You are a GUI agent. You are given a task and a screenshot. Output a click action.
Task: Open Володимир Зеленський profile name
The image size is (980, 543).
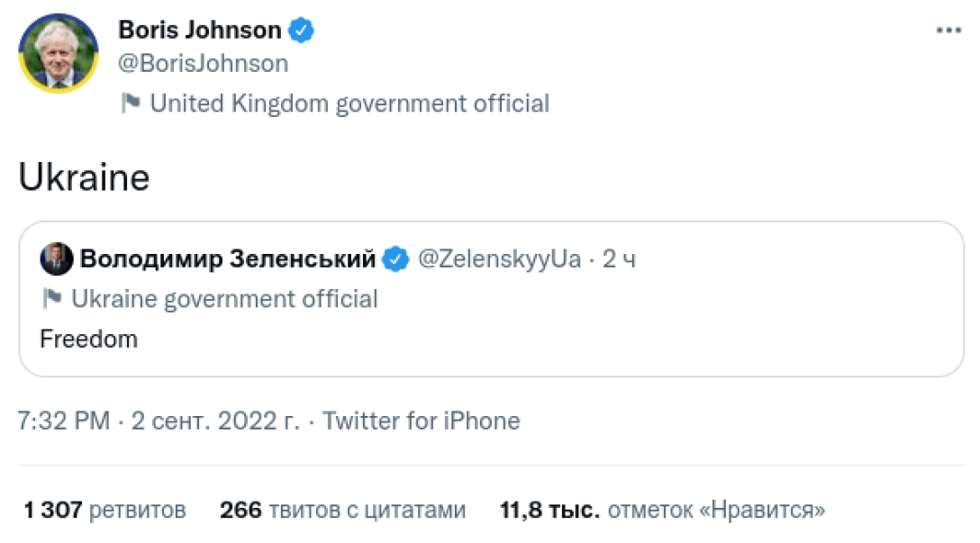[x=228, y=258]
